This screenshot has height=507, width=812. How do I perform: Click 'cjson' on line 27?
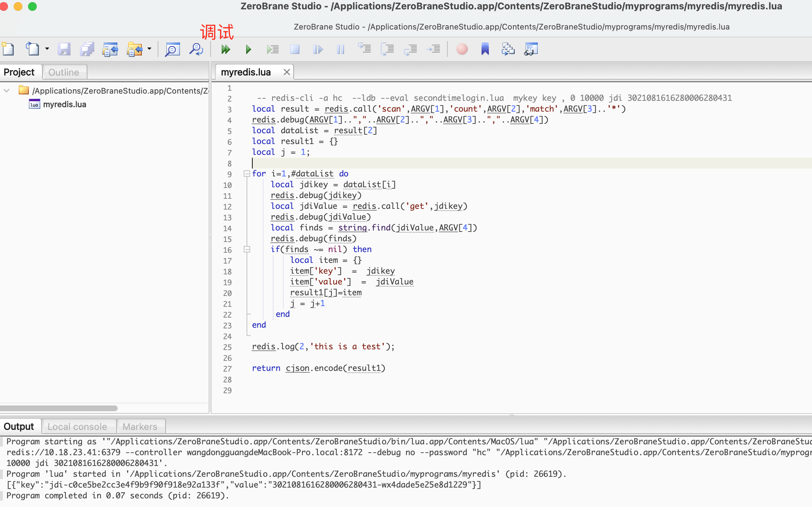click(298, 368)
